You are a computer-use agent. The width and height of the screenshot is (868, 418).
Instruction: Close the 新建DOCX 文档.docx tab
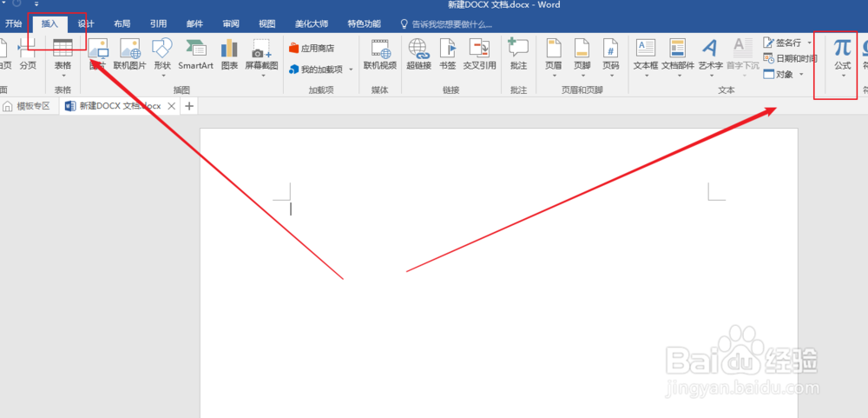172,106
